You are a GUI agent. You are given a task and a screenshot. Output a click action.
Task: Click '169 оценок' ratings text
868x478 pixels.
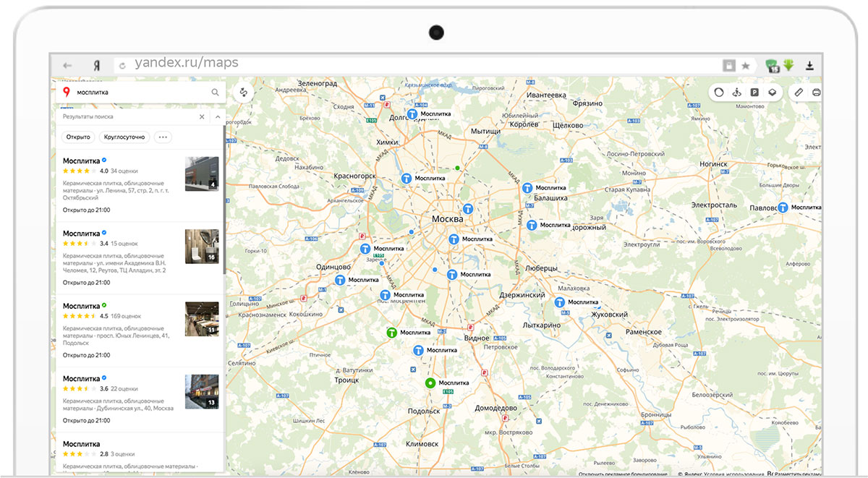(x=126, y=316)
